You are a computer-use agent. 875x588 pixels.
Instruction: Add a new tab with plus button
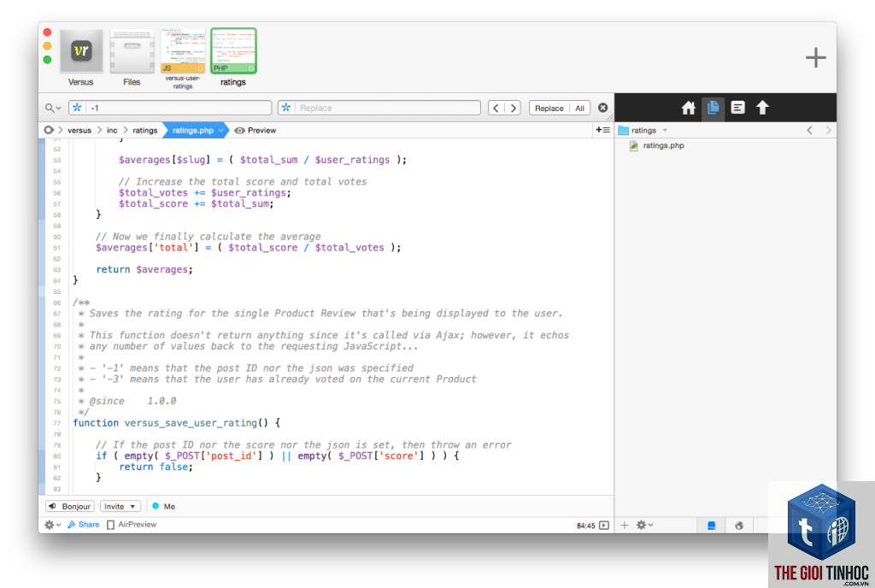coord(815,57)
